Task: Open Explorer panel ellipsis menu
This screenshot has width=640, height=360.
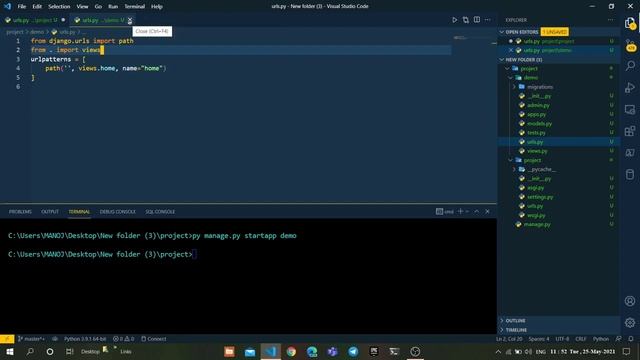Action: (x=611, y=20)
